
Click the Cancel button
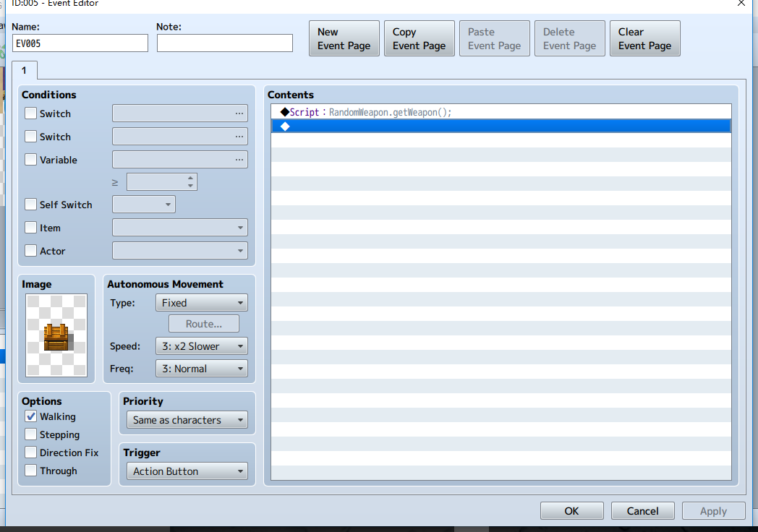coord(642,511)
